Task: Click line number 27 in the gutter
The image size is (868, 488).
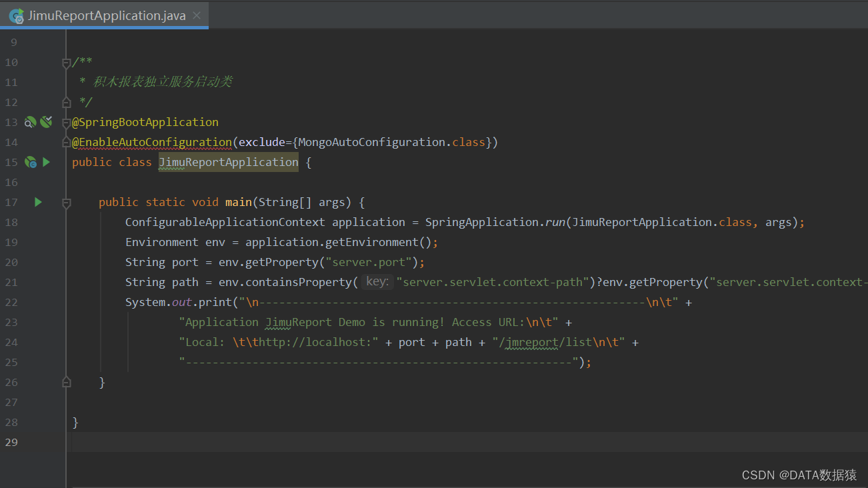Action: (11, 402)
